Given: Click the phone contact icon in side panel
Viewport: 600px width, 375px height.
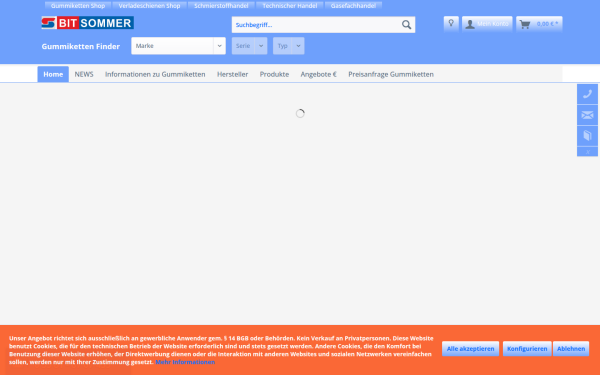Looking at the screenshot, I should (587, 94).
